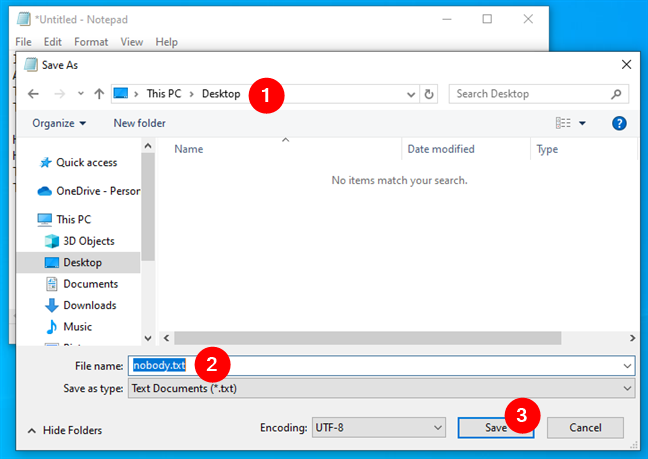
Task: Open recent locations dropdown arrow
Action: (x=81, y=94)
